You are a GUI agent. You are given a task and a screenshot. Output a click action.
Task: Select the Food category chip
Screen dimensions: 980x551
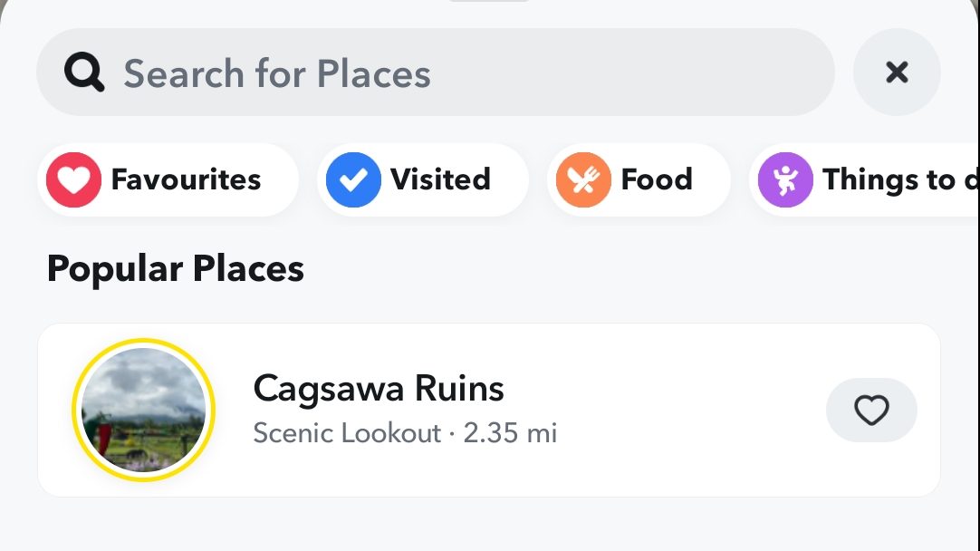tap(657, 179)
